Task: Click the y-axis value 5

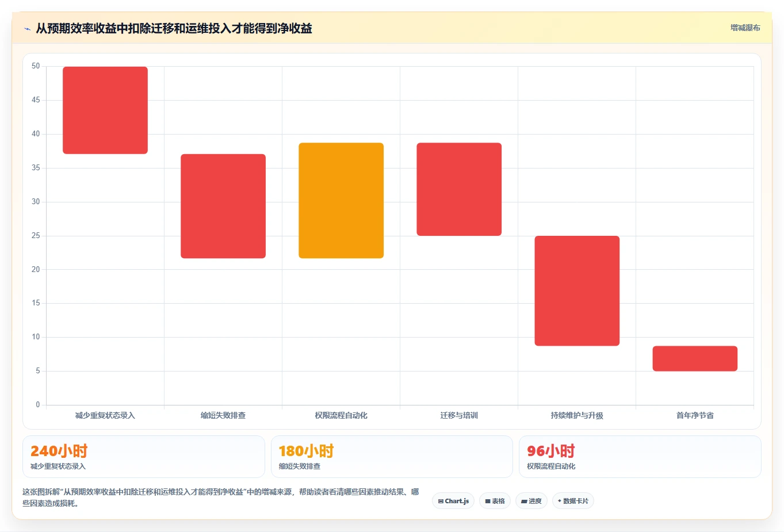Action: click(38, 371)
